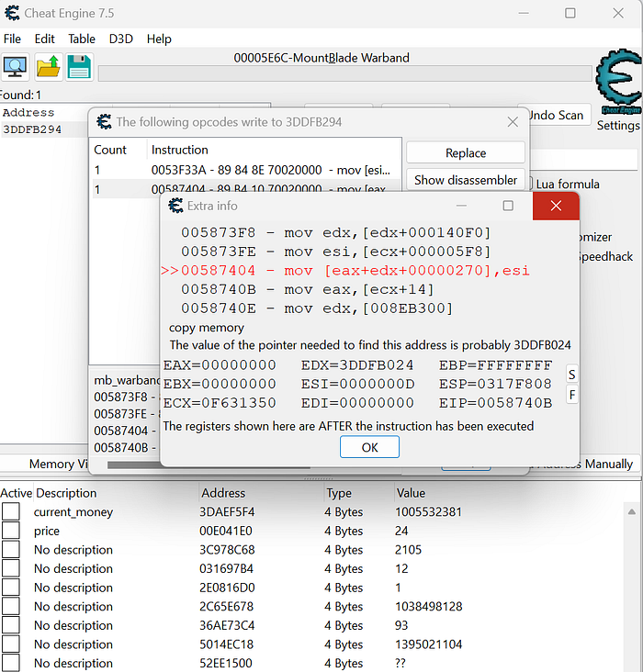Screen dimensions: 643x672
Task: Minimize the Extra info window
Action: (x=461, y=207)
